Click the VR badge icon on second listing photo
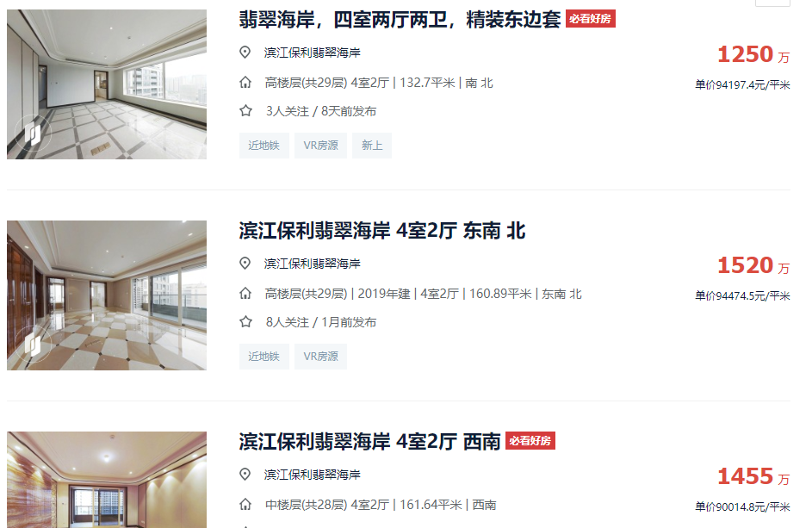 tap(33, 345)
